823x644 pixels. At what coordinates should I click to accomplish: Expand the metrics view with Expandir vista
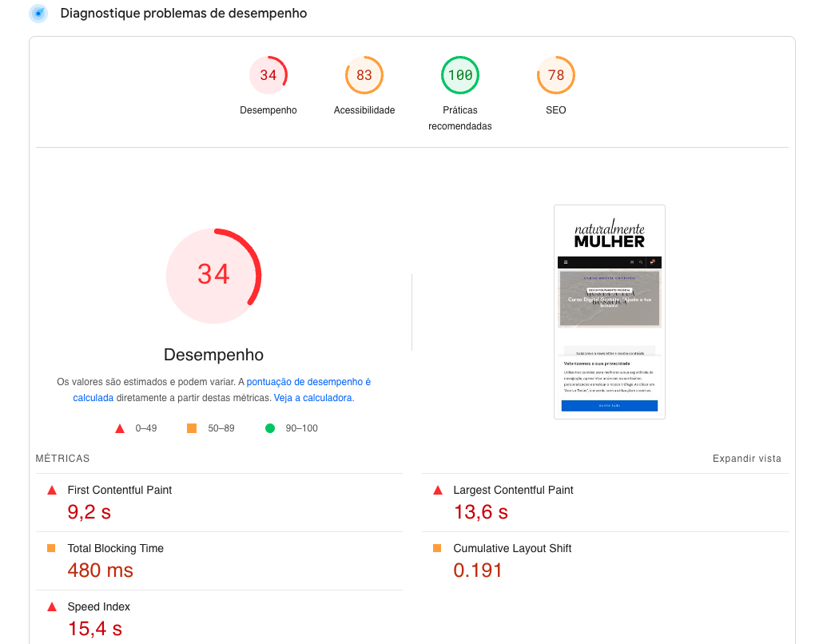coord(746,459)
